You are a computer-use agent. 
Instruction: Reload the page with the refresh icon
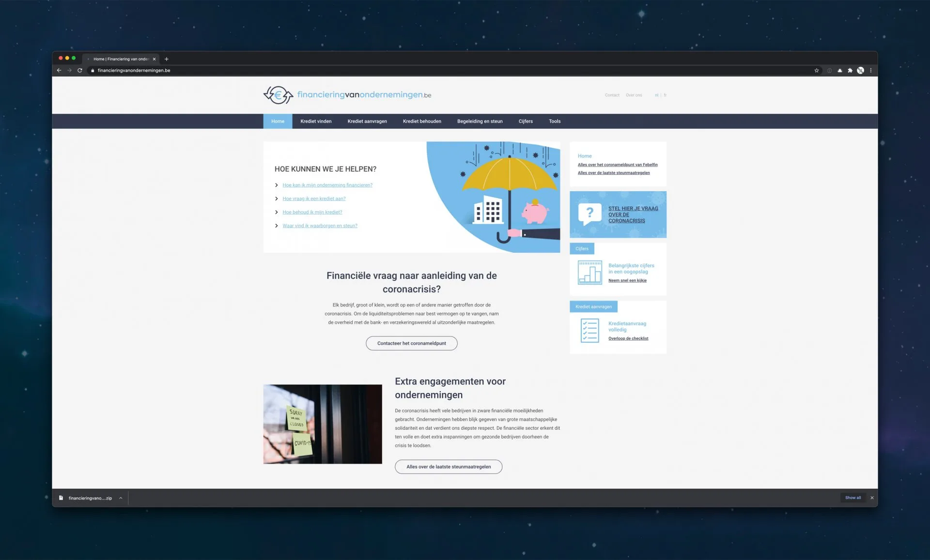click(x=80, y=71)
